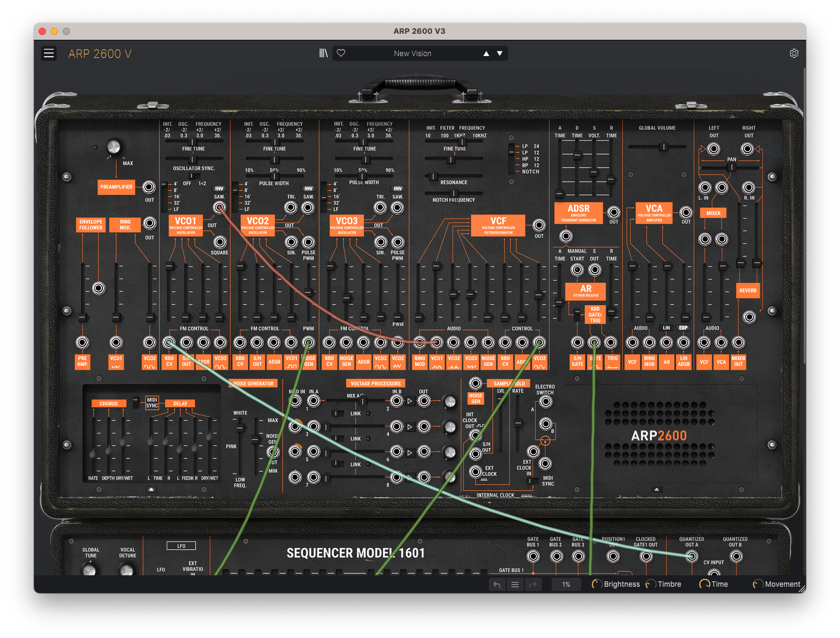The width and height of the screenshot is (840, 638).
Task: Select previous preset with up arrow
Action: tap(486, 54)
